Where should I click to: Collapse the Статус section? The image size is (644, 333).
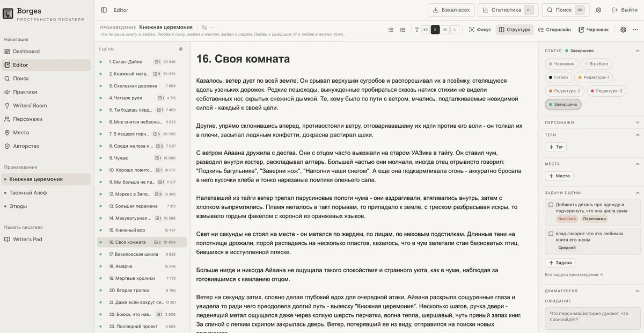pos(638,50)
